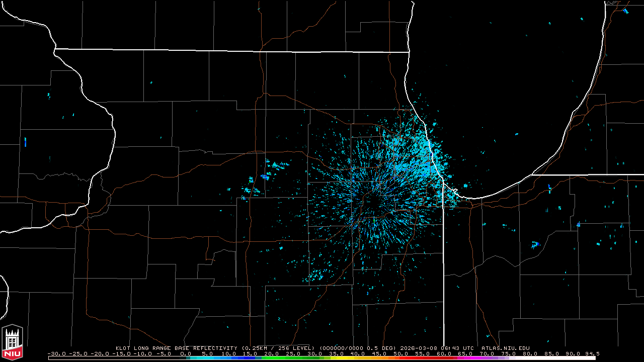Image resolution: width=644 pixels, height=362 pixels.
Task: Click the '0.0' scale label
Action: coord(186,353)
